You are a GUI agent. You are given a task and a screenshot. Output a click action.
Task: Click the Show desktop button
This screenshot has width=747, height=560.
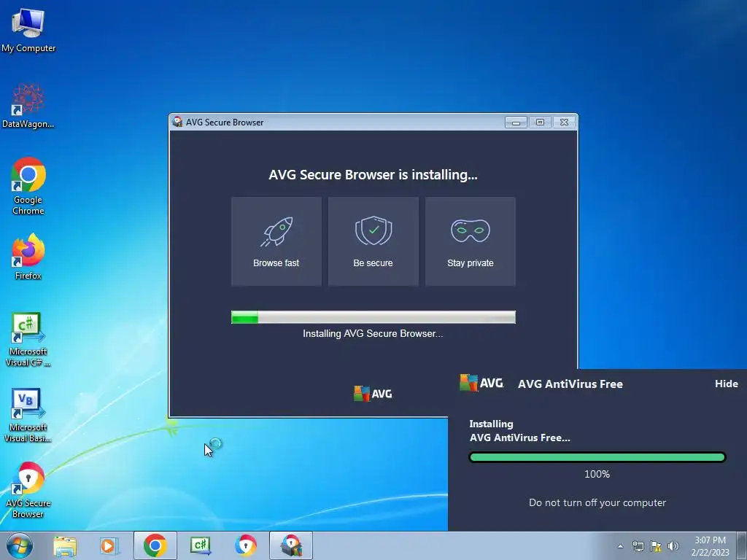[743, 545]
